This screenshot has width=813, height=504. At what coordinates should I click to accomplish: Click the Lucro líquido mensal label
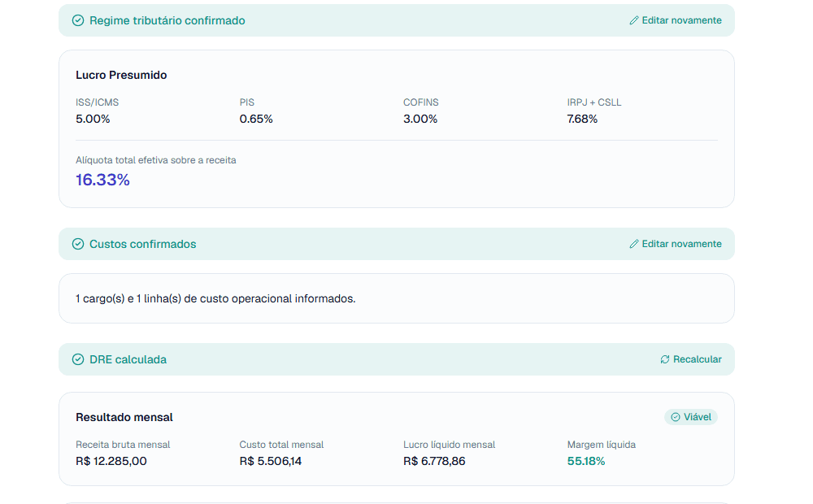[450, 445]
